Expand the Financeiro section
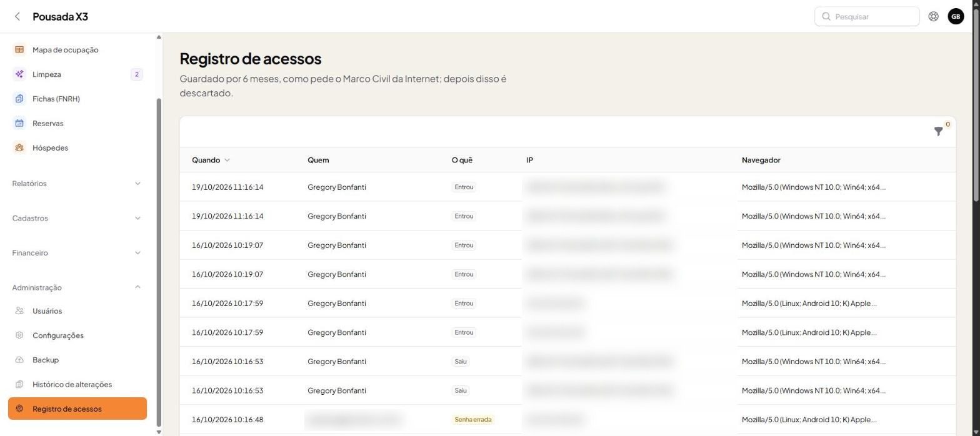980x436 pixels. (x=77, y=253)
